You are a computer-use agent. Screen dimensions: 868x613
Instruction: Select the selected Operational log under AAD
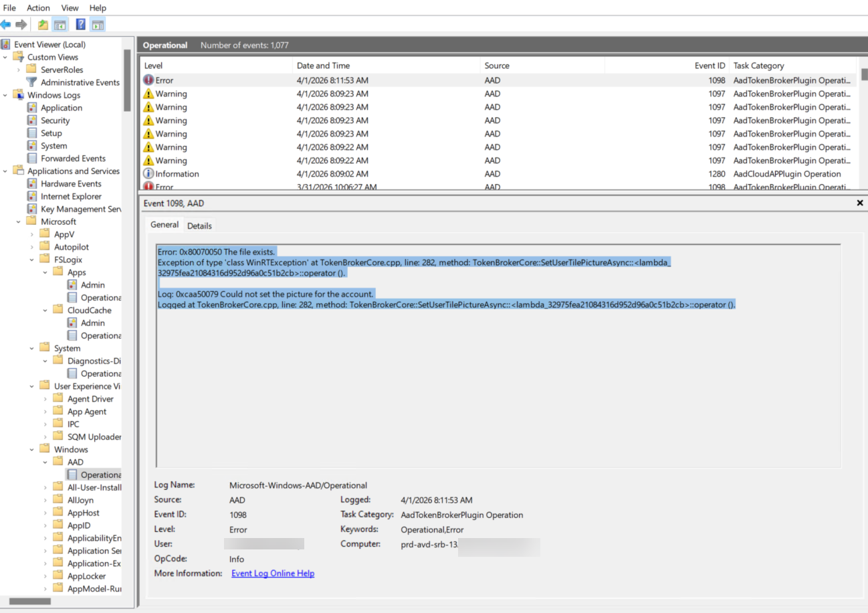94,475
